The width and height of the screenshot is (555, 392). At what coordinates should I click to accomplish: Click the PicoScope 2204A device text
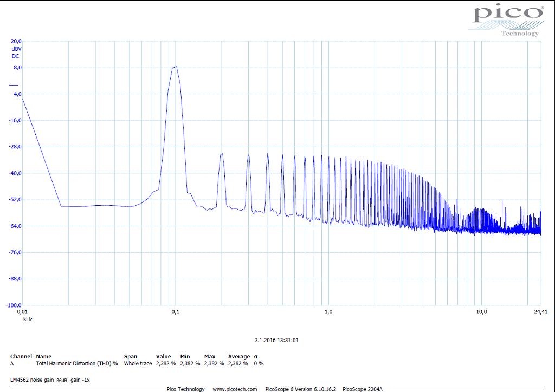pyautogui.click(x=363, y=389)
